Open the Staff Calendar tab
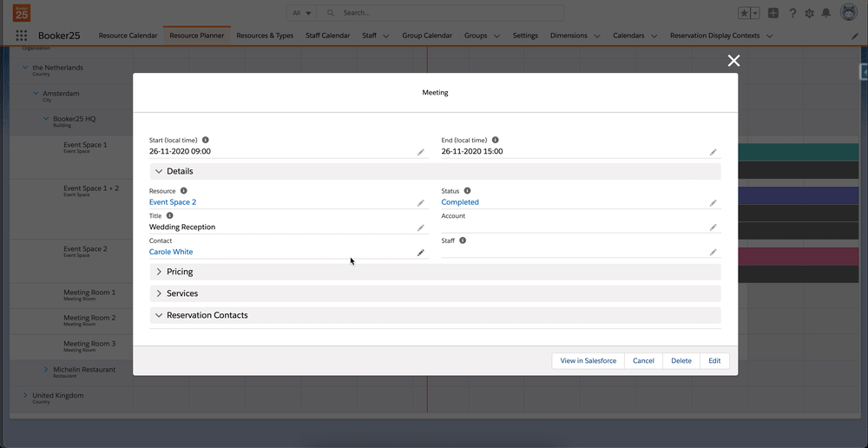The height and width of the screenshot is (448, 868). (x=327, y=36)
